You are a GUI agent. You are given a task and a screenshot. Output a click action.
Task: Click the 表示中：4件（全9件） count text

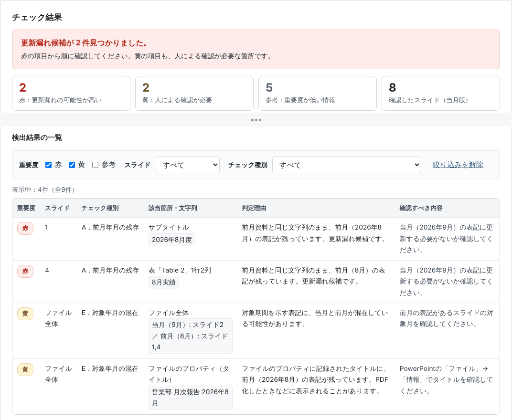(x=45, y=189)
